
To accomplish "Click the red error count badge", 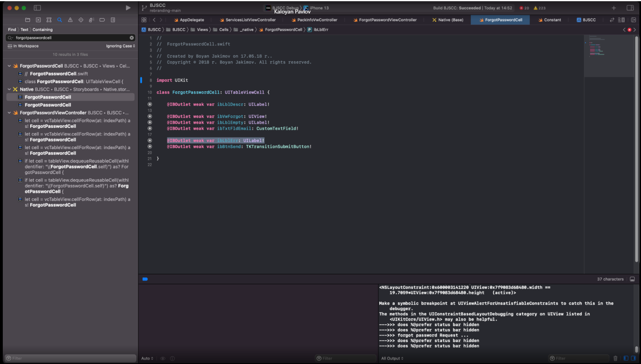I will 524,8.
